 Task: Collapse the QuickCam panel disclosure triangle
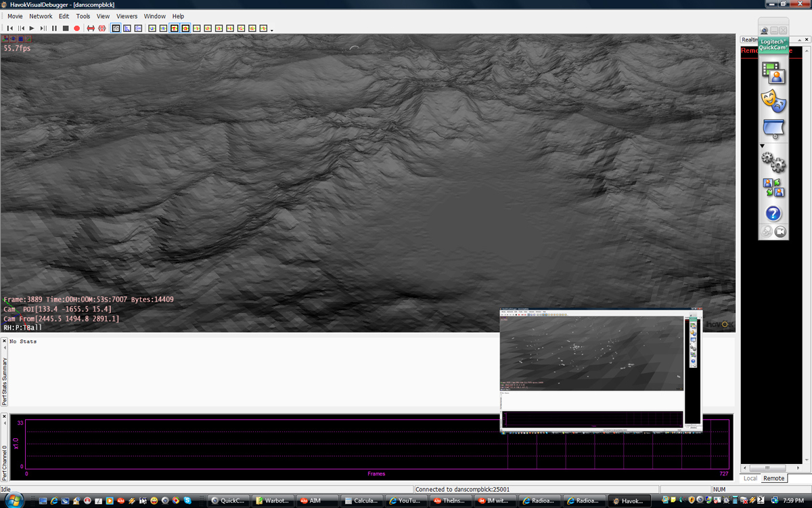pos(762,146)
